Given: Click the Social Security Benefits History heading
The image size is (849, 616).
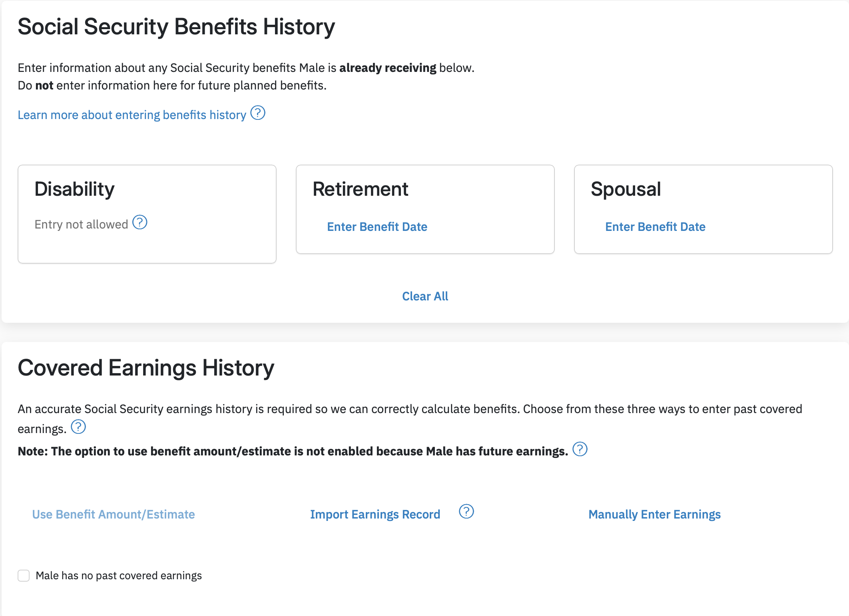Looking at the screenshot, I should [x=176, y=27].
